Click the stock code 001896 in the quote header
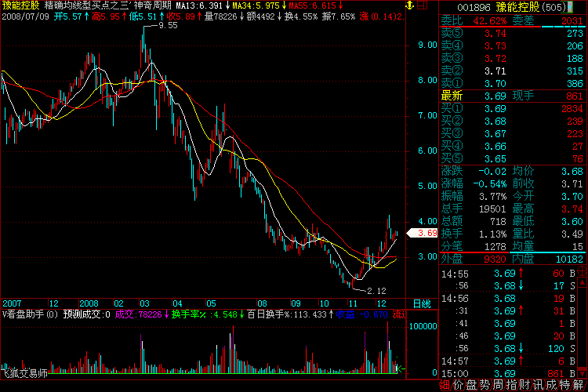Screen dimensions: 588x392 point(474,7)
